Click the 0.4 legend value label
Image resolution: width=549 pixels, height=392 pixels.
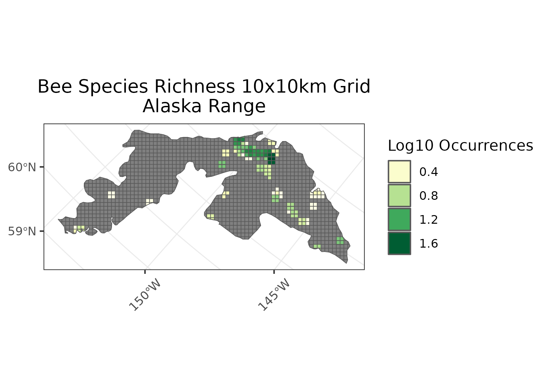pyautogui.click(x=428, y=172)
